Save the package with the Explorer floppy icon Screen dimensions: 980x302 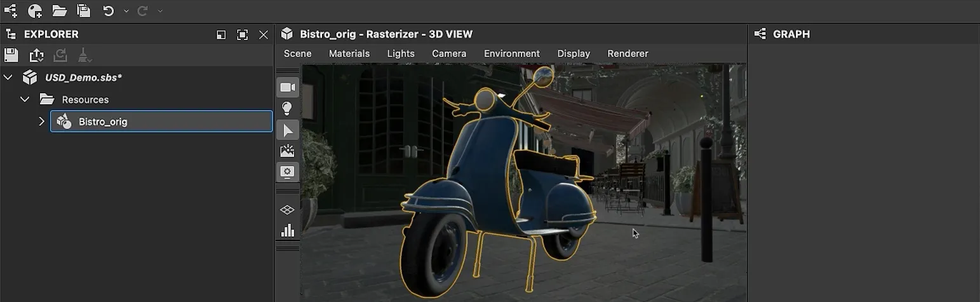[x=11, y=55]
